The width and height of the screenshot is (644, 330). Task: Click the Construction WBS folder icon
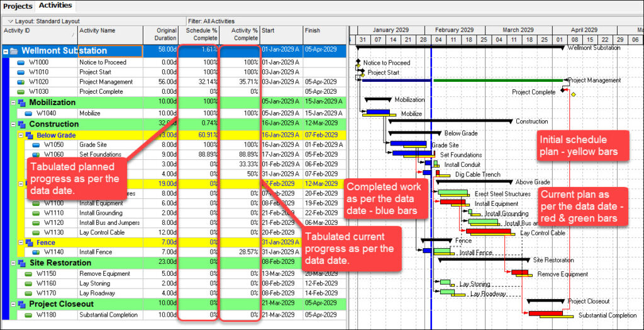(22, 124)
